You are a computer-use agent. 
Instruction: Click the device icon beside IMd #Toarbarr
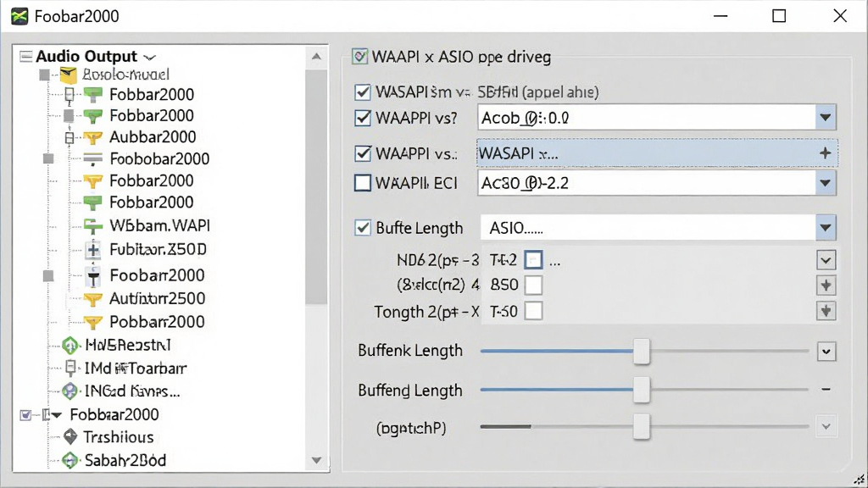tap(70, 368)
